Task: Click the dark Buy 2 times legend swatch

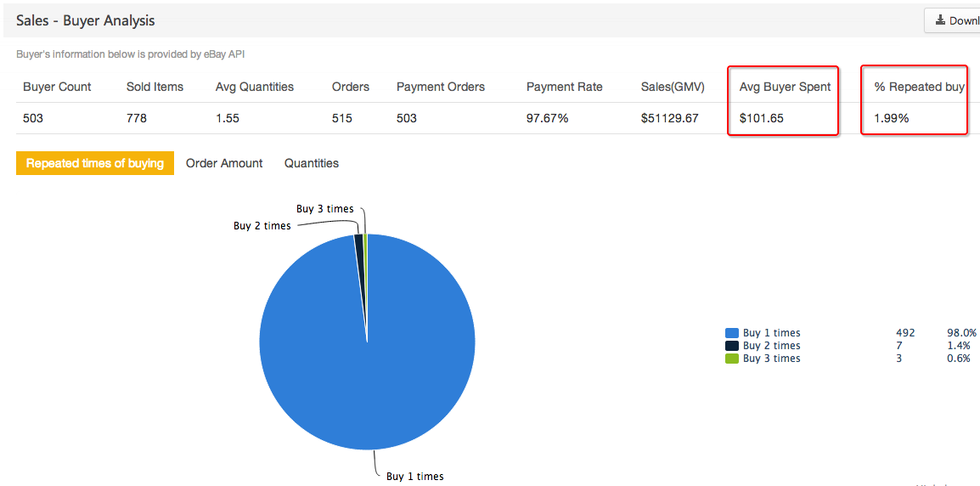Action: (732, 346)
